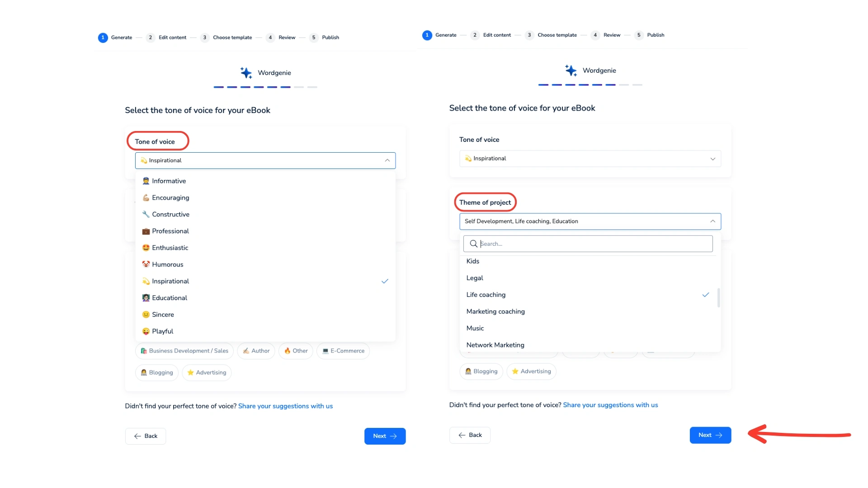Screen dimensions: 868x488
Task: Select the Business Development / Sales chip
Action: pos(184,351)
